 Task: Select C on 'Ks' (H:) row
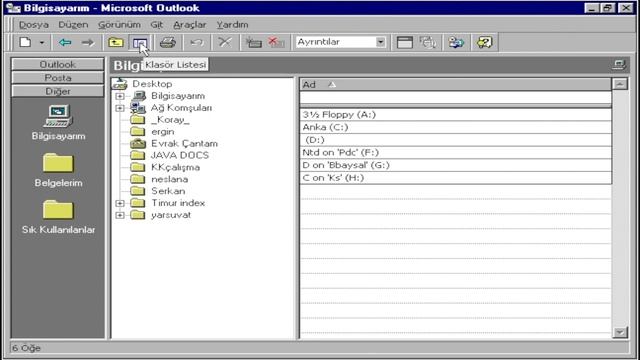[456, 178]
